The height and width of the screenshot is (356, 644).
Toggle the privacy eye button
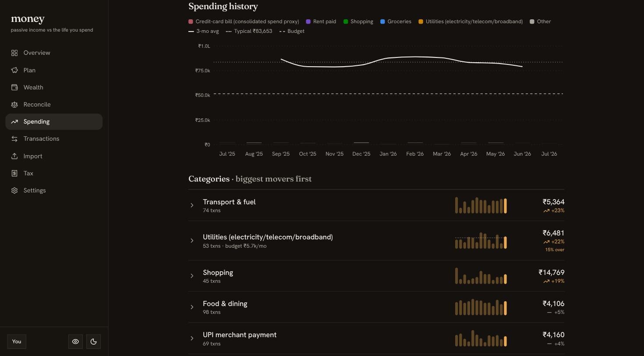75,342
